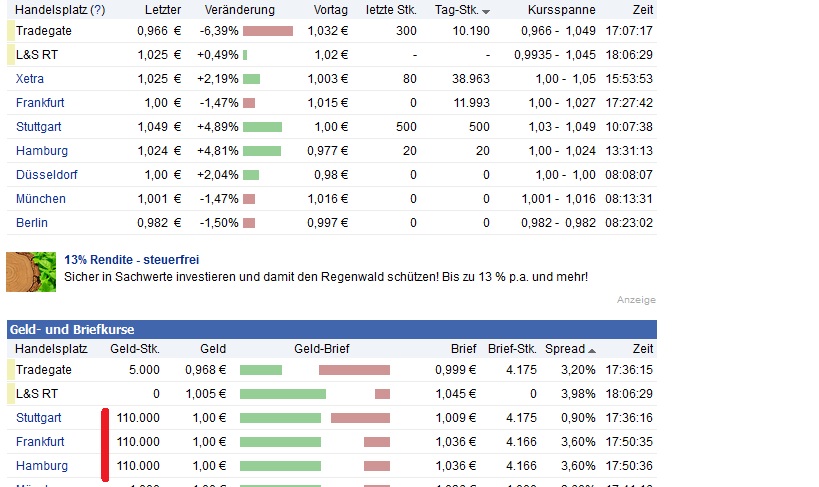
Task: Click the letzte Stk. column header
Action: point(391,10)
